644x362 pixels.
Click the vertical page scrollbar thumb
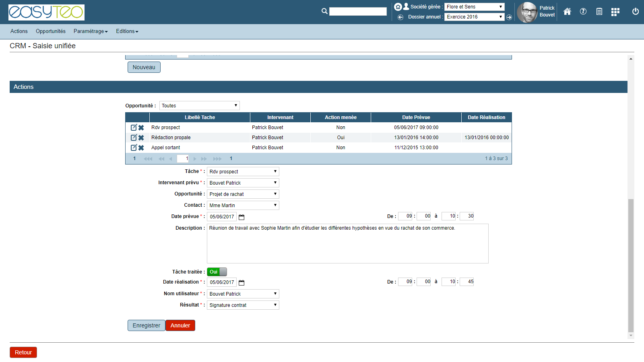click(631, 265)
